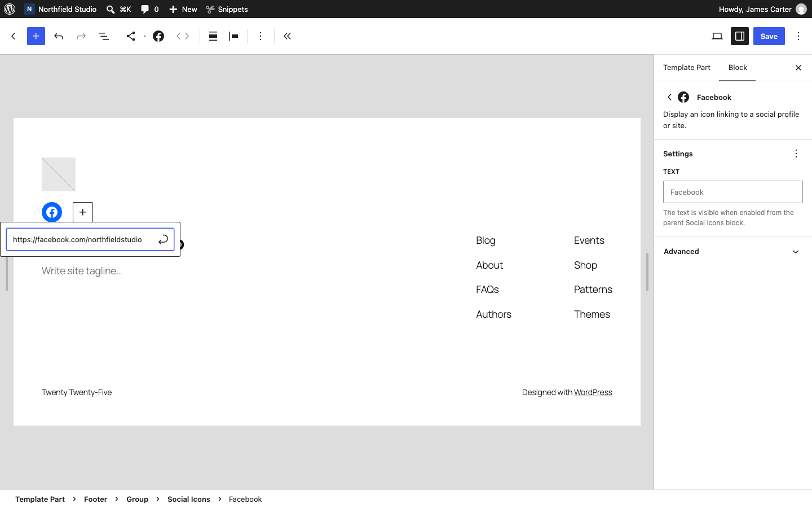The width and height of the screenshot is (812, 508).
Task: Open the Northfield Studio site menu
Action: 61,9
